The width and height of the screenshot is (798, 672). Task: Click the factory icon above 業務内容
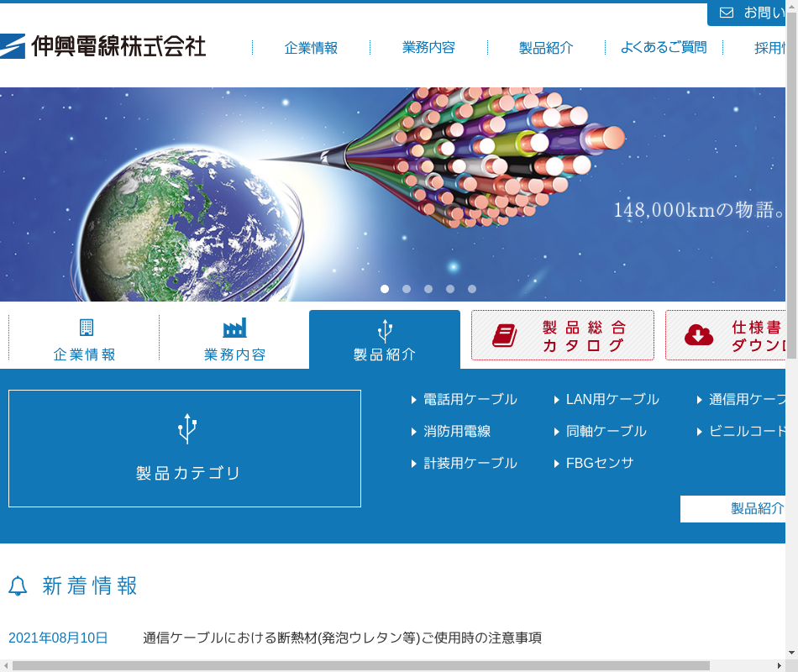(234, 328)
